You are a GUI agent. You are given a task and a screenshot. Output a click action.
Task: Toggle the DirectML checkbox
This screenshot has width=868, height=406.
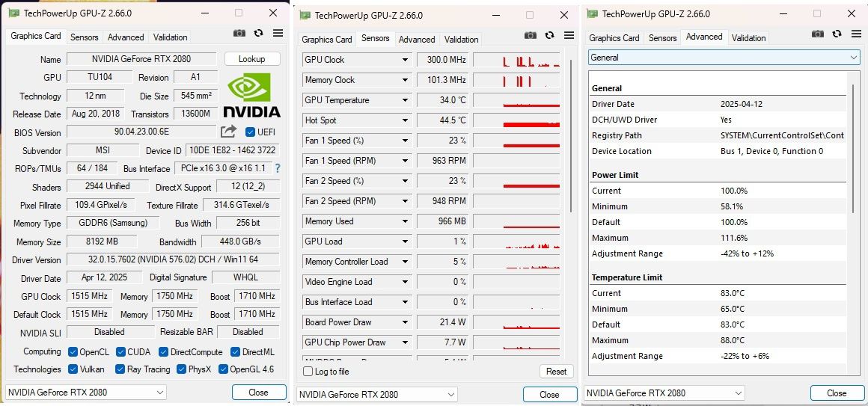pos(235,352)
